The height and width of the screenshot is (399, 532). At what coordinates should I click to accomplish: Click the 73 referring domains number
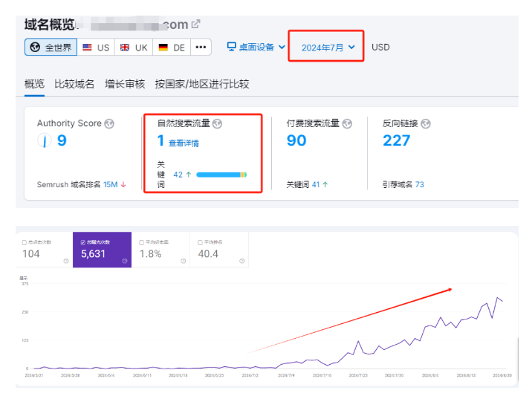(x=419, y=184)
